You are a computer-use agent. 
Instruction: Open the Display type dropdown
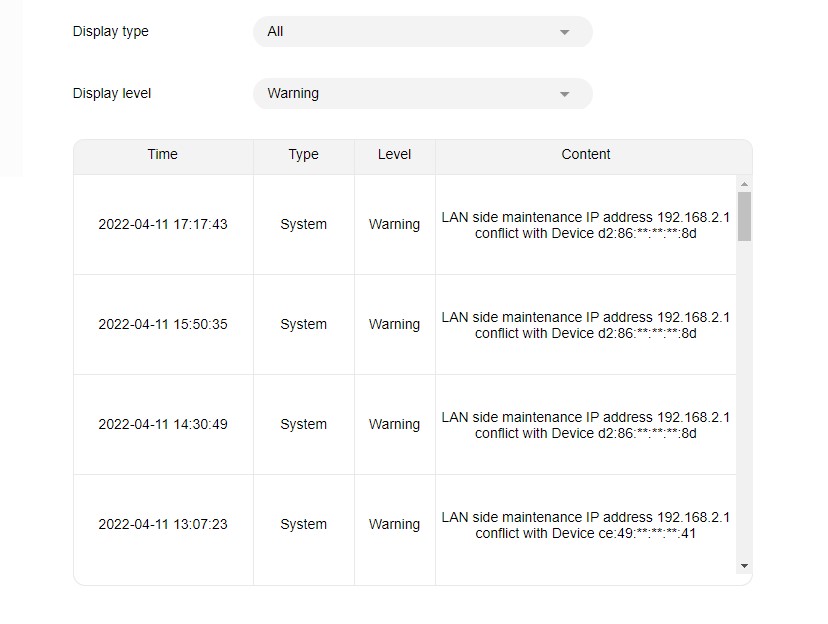(422, 32)
